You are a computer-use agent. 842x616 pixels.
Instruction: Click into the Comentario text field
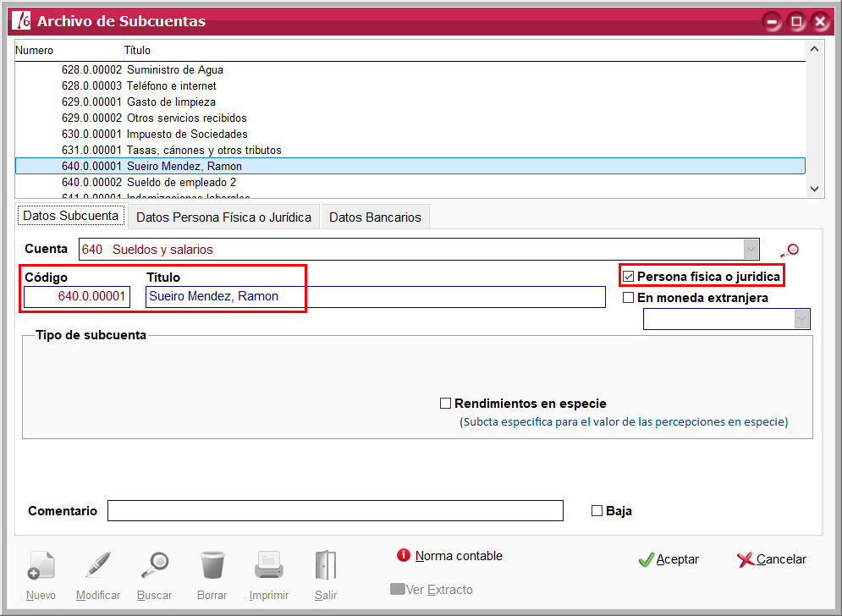click(335, 511)
